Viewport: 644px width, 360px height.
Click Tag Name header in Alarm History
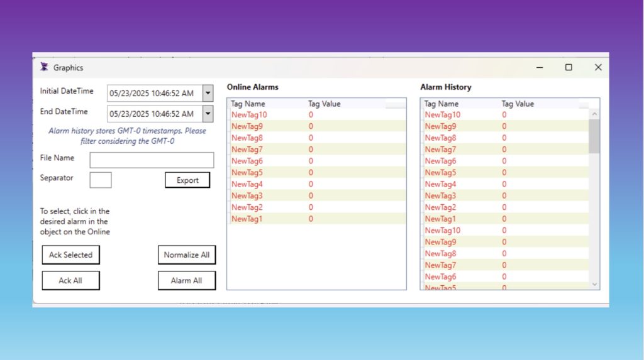tap(441, 104)
